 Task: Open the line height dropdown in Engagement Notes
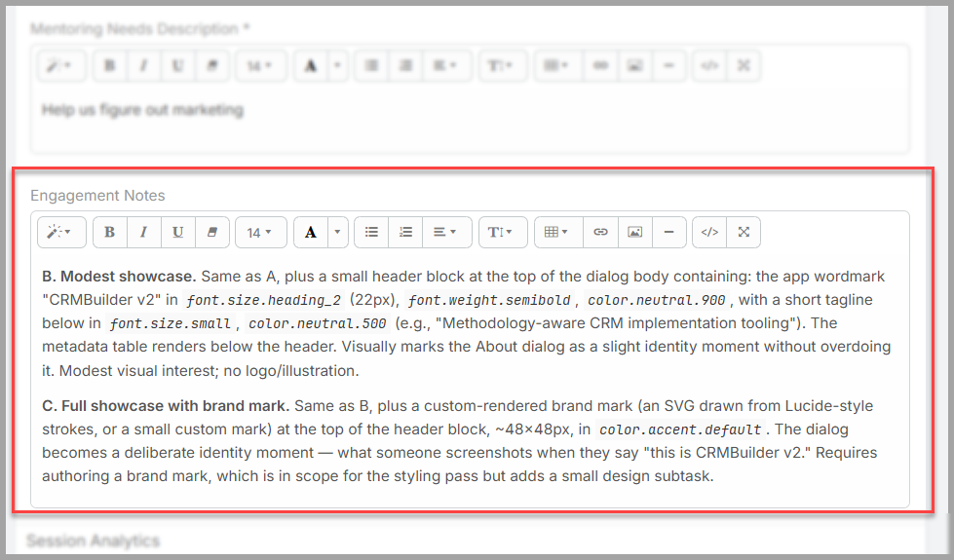point(503,232)
